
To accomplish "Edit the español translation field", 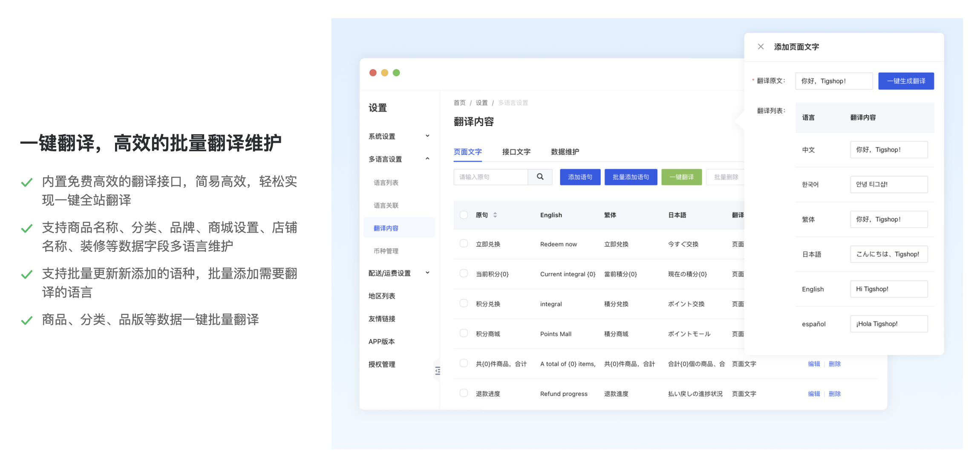I will pos(889,324).
